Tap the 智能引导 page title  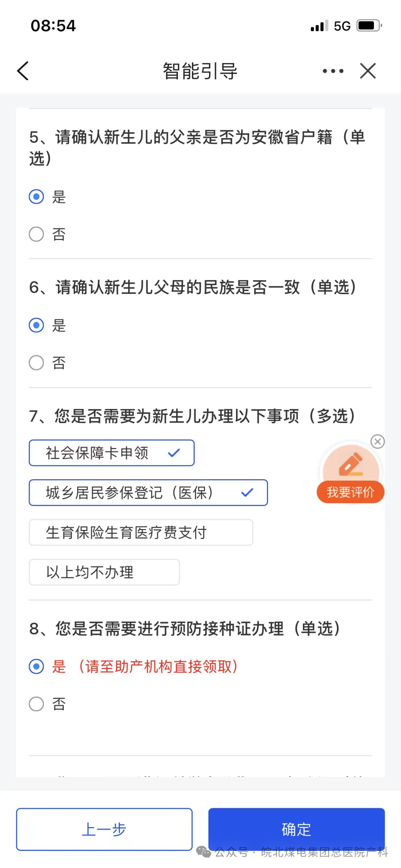click(200, 71)
